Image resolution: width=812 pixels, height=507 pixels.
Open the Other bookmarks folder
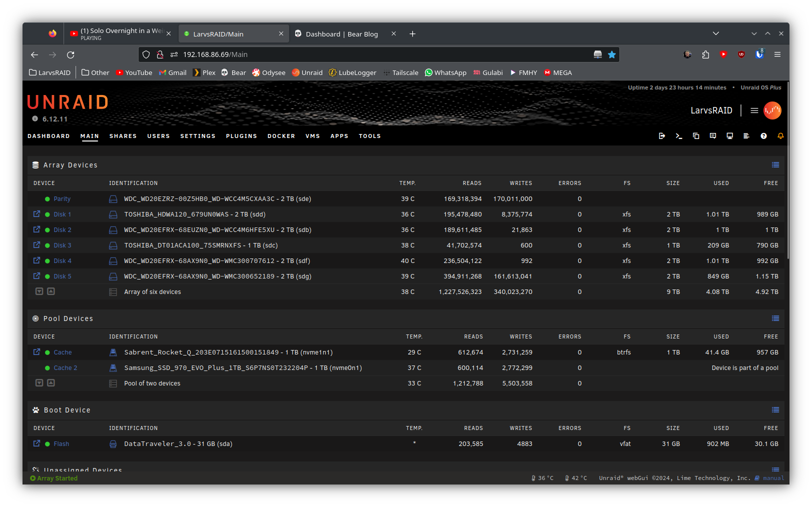point(96,72)
